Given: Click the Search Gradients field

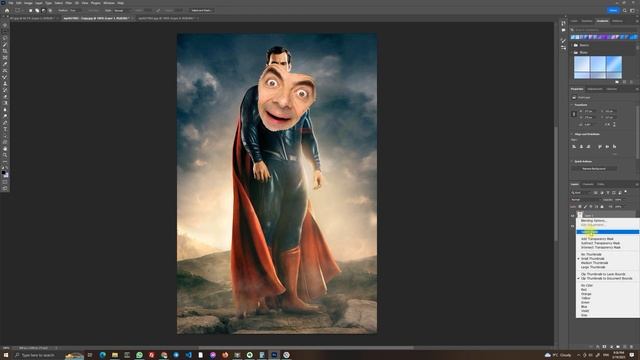Looking at the screenshot, I should click(x=603, y=30).
